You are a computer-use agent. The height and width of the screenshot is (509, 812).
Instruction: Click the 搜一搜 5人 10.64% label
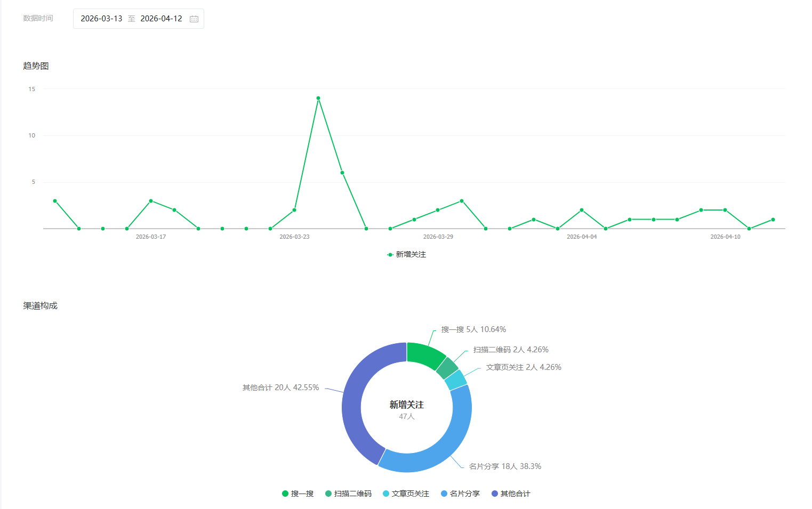point(473,329)
